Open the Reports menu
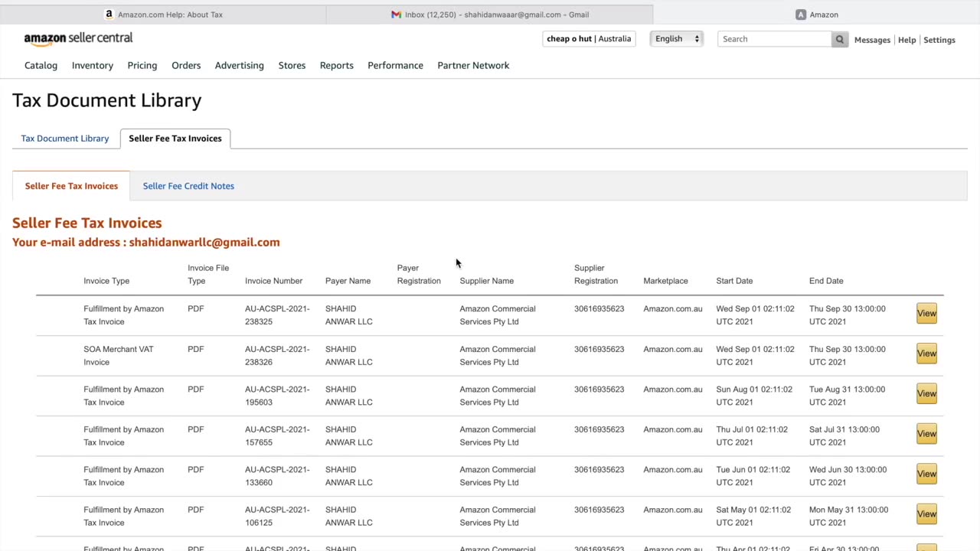Image resolution: width=980 pixels, height=551 pixels. click(x=337, y=65)
